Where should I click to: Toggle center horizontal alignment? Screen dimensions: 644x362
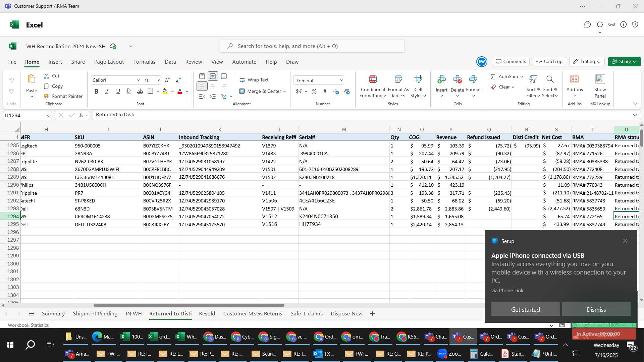(213, 86)
